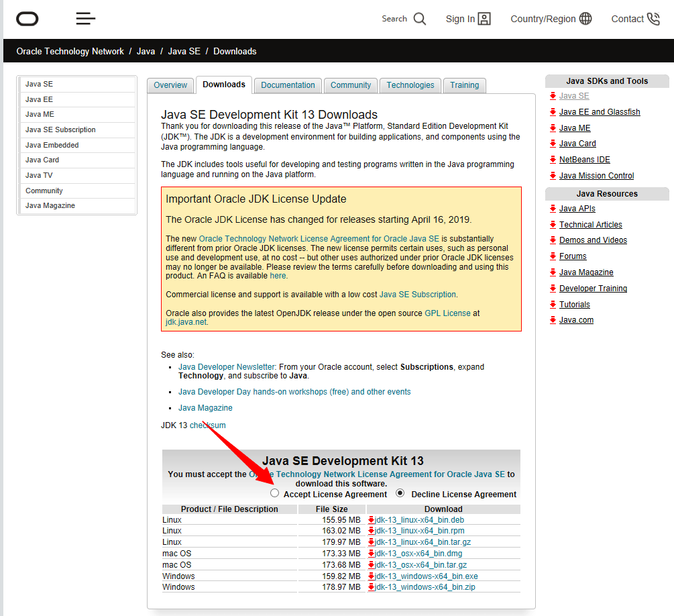Click download arrow icon beside jdk-13_windows-x64_bin.zip
This screenshot has height=616, width=674.
(x=371, y=587)
